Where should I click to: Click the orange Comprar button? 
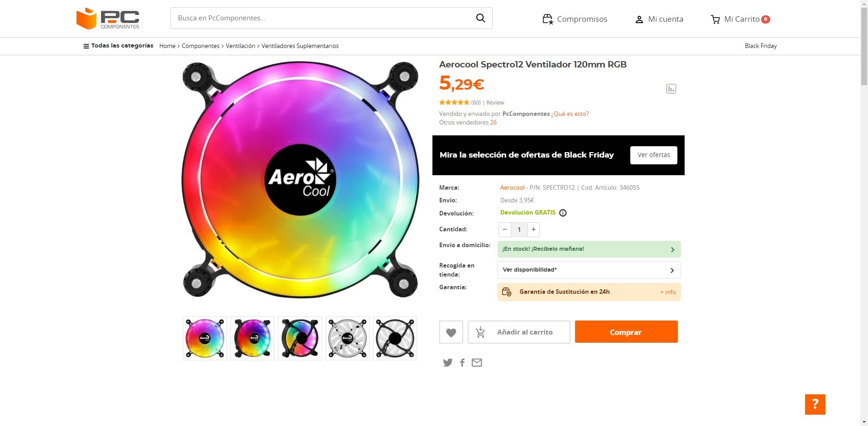point(626,332)
